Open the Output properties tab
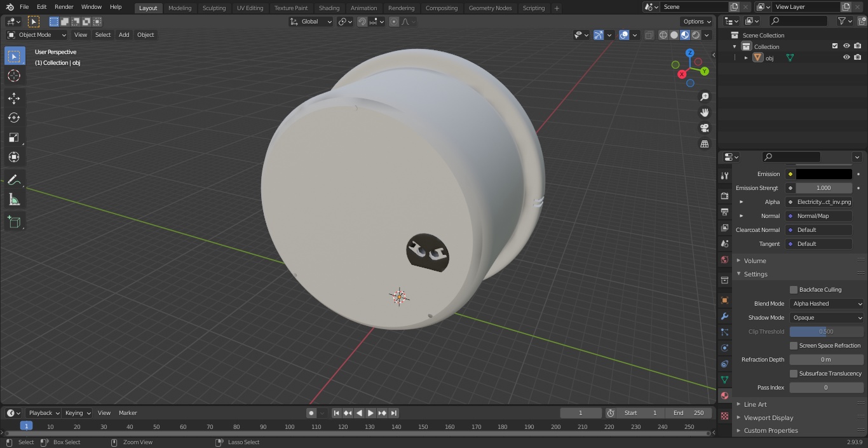This screenshot has width=868, height=448. 724,212
